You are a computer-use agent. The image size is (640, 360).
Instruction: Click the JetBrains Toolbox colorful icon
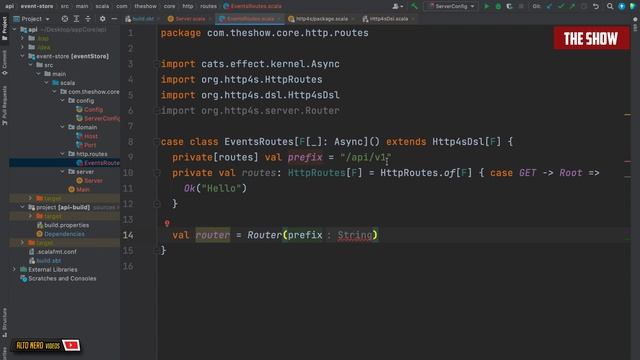[633, 6]
